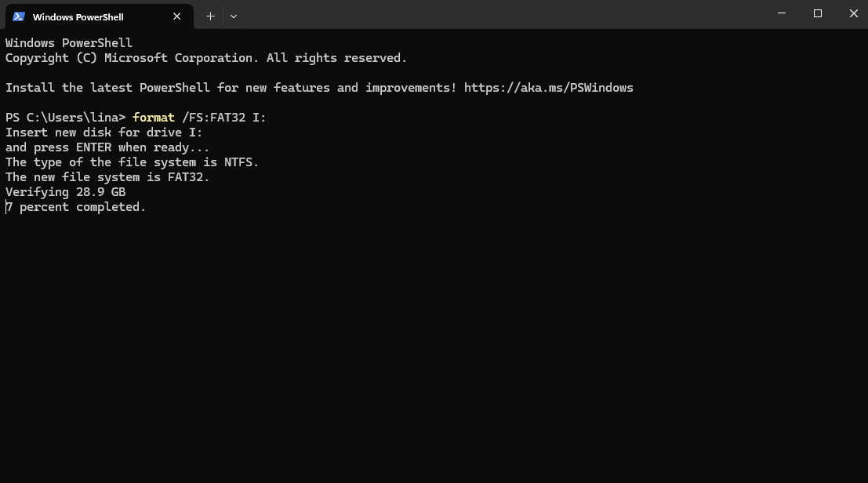
Task: Minimize the terminal window
Action: (782, 13)
